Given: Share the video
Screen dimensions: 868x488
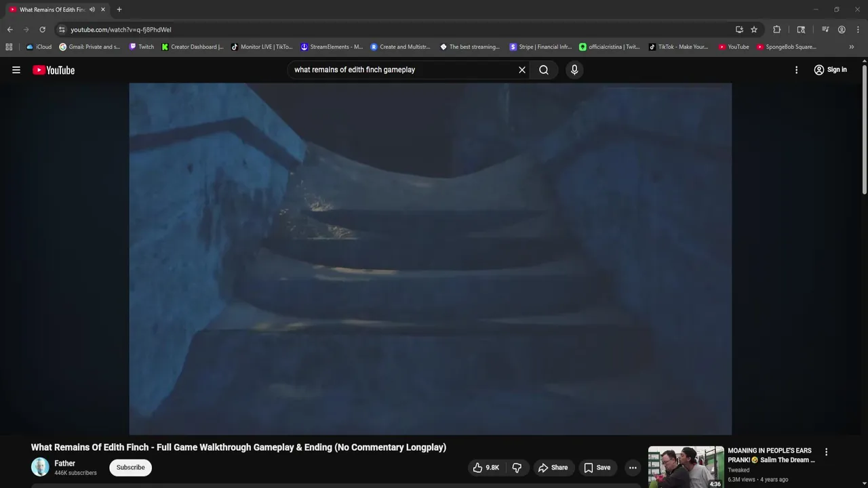Looking at the screenshot, I should pos(553,468).
